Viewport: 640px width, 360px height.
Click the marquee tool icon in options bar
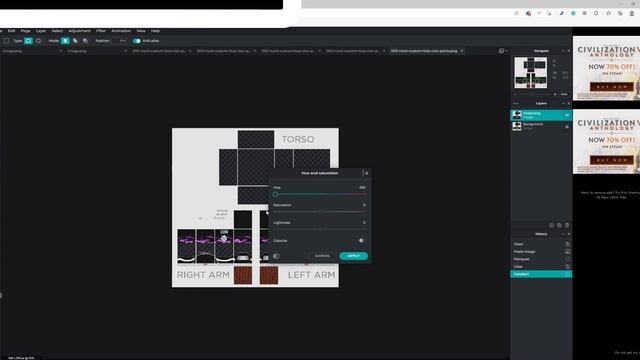6,41
